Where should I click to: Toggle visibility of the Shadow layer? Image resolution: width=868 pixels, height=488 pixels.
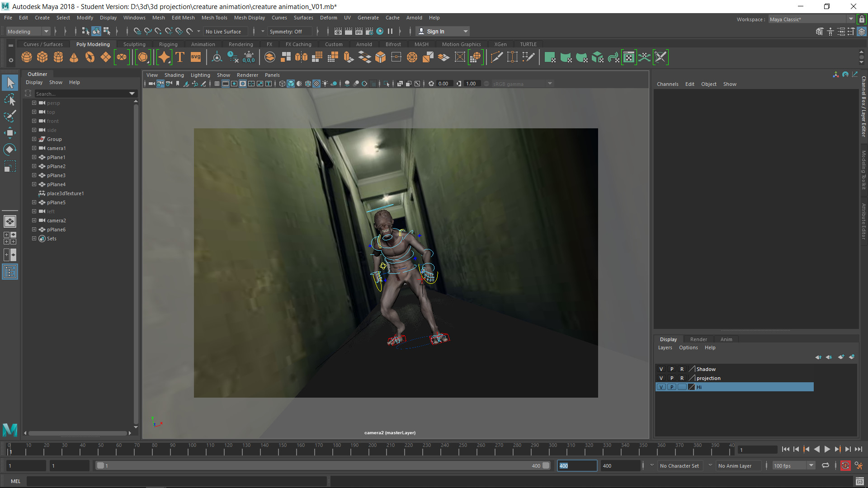click(661, 369)
